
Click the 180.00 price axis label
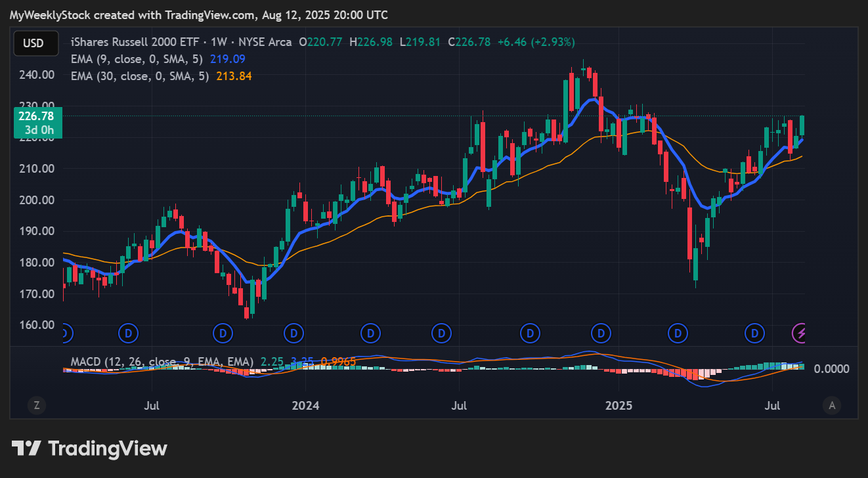click(36, 263)
